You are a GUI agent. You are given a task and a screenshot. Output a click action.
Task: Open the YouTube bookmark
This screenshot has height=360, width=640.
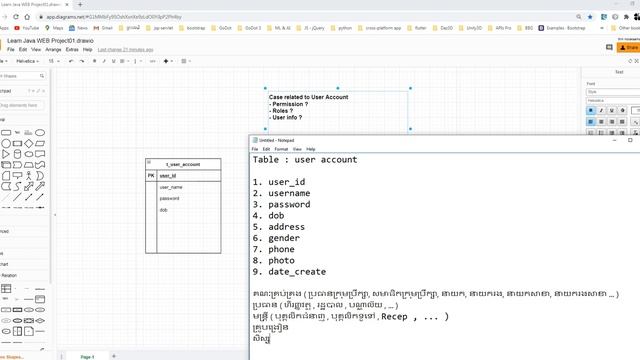pyautogui.click(x=27, y=28)
